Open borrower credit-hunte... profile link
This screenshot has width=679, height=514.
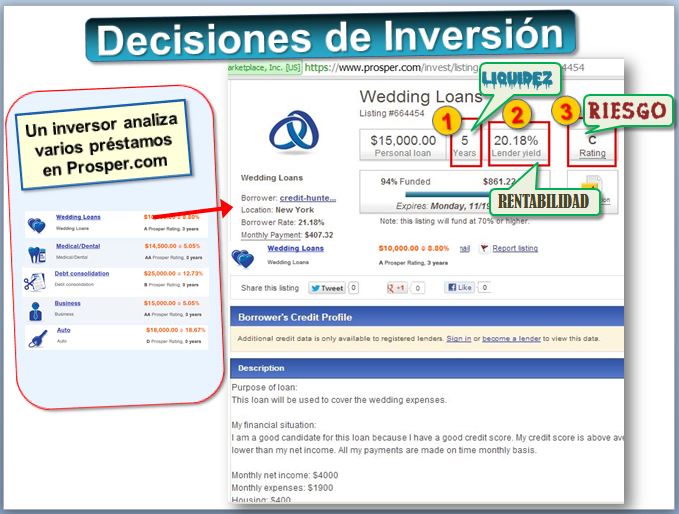(x=308, y=198)
